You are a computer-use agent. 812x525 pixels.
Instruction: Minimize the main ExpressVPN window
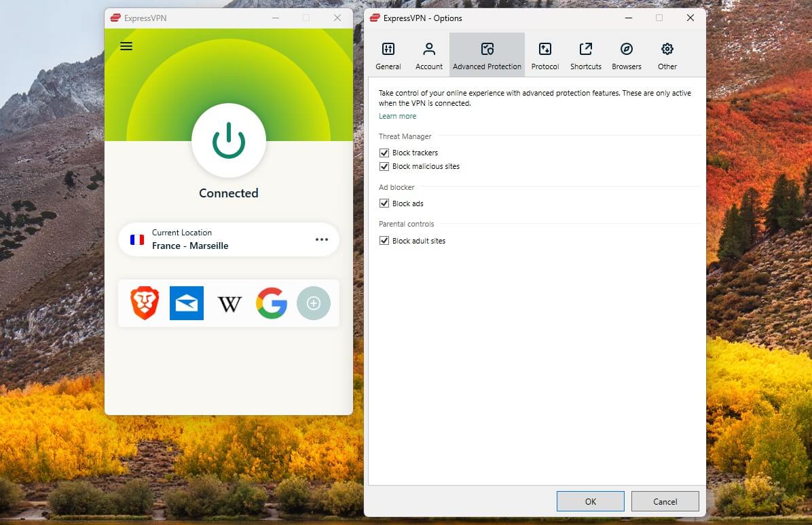(276, 18)
